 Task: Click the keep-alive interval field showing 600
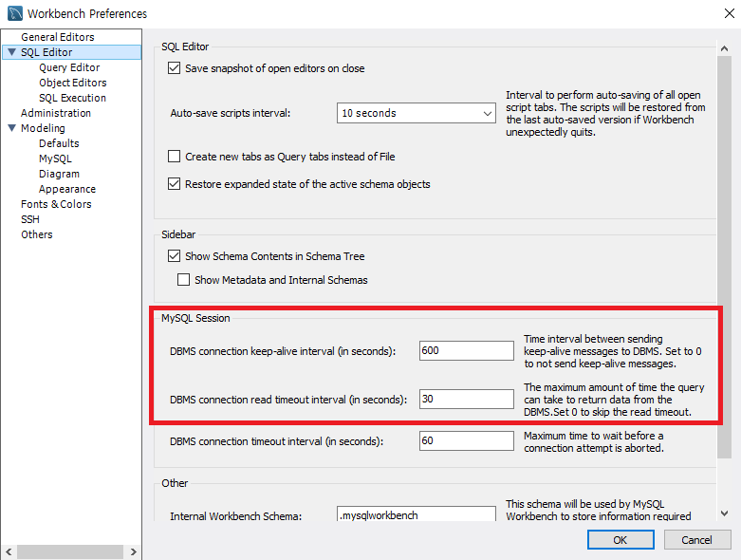467,350
